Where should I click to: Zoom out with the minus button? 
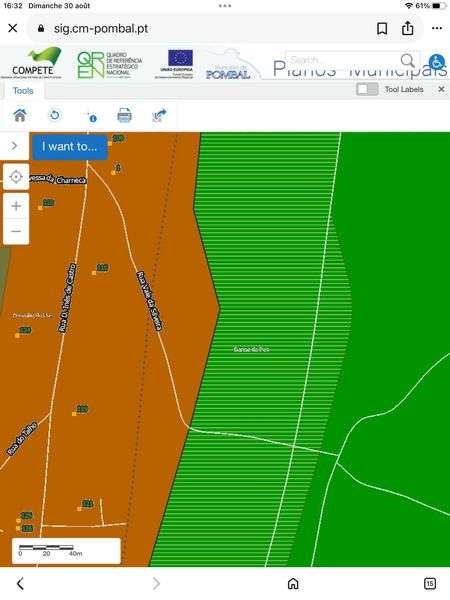click(x=16, y=231)
